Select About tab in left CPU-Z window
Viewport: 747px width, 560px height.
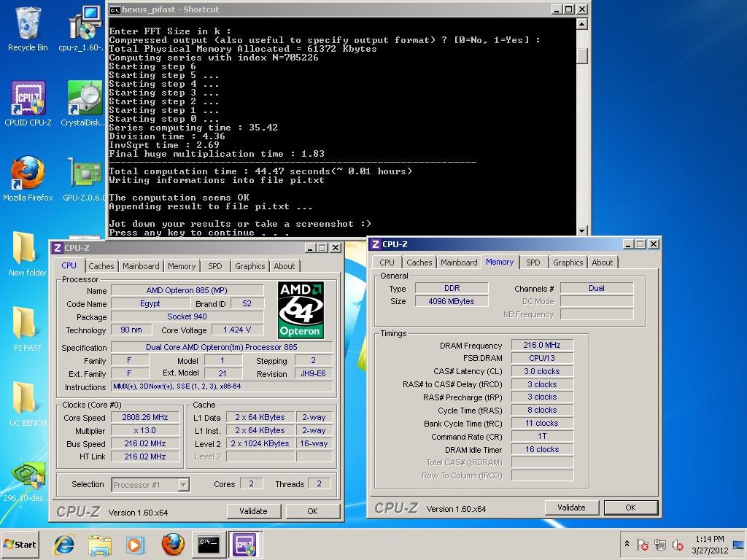pyautogui.click(x=285, y=266)
